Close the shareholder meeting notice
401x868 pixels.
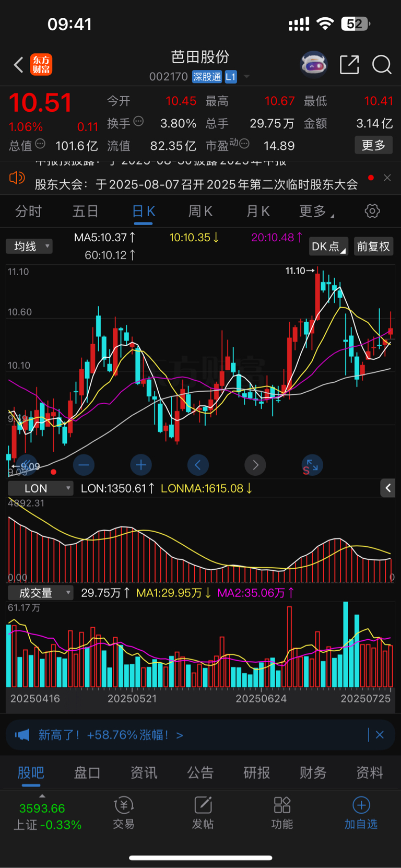tap(387, 178)
